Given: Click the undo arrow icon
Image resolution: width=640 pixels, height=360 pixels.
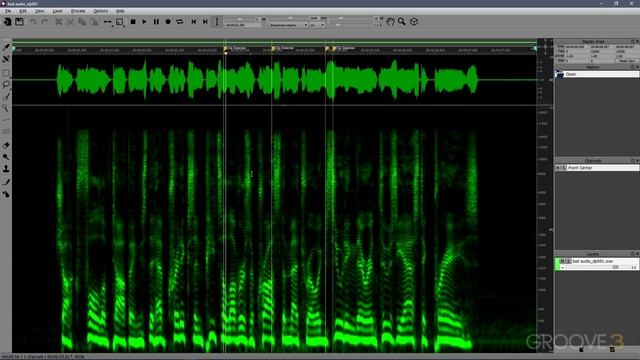Looking at the screenshot, I should click(x=33, y=22).
